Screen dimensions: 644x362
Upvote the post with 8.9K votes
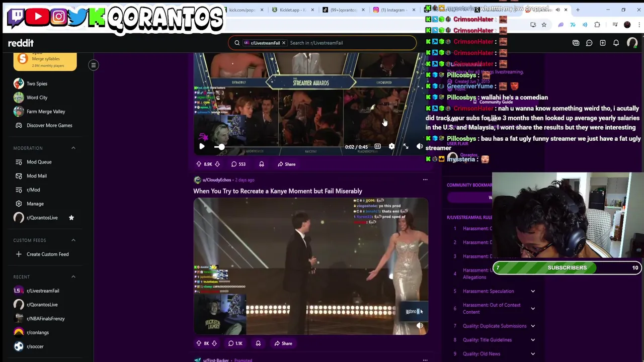[199, 164]
